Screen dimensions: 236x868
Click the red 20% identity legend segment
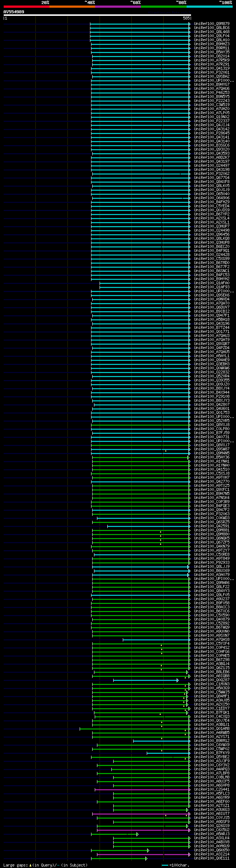[26, 7]
